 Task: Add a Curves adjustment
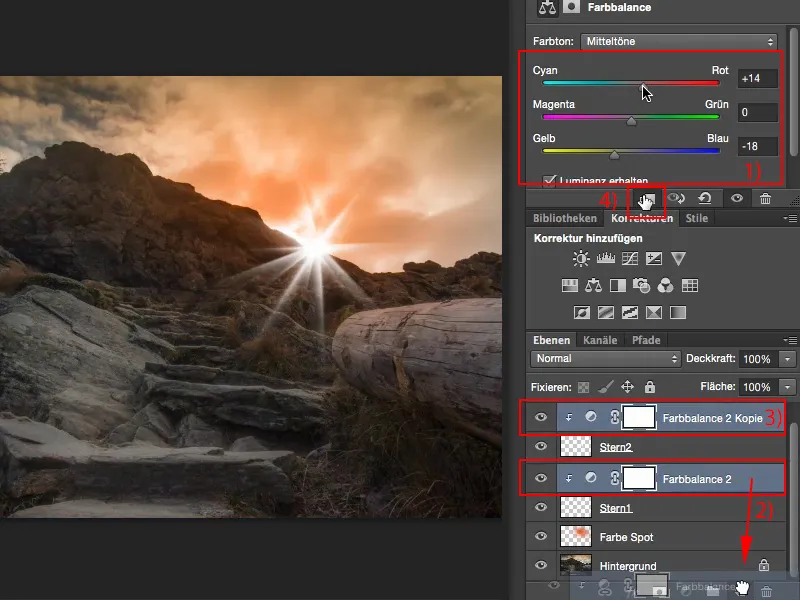630,259
